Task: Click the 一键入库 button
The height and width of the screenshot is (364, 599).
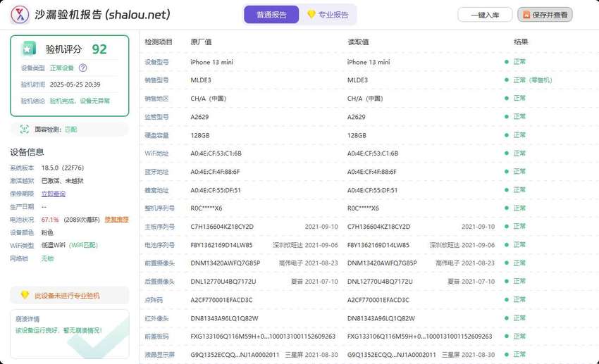Action: click(485, 15)
